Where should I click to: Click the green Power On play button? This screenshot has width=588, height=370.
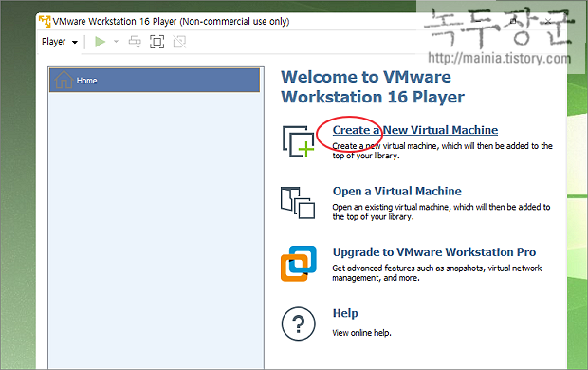click(x=101, y=42)
